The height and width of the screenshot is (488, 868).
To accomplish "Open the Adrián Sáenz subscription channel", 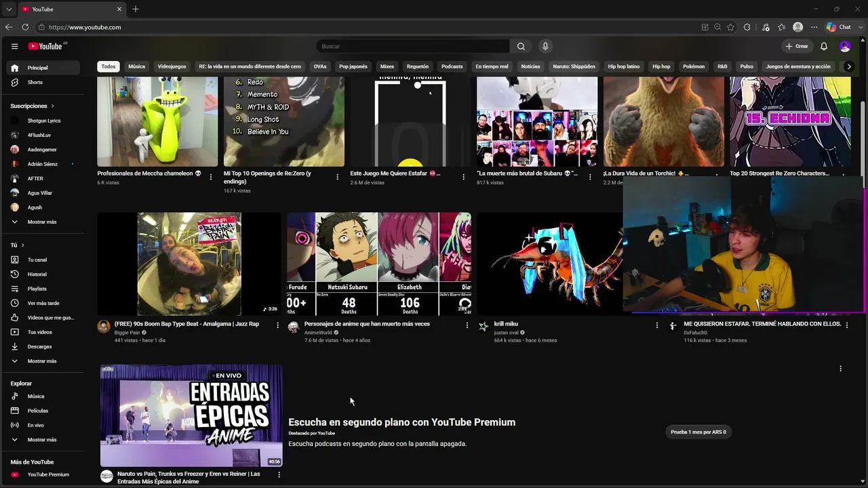I will (x=44, y=164).
